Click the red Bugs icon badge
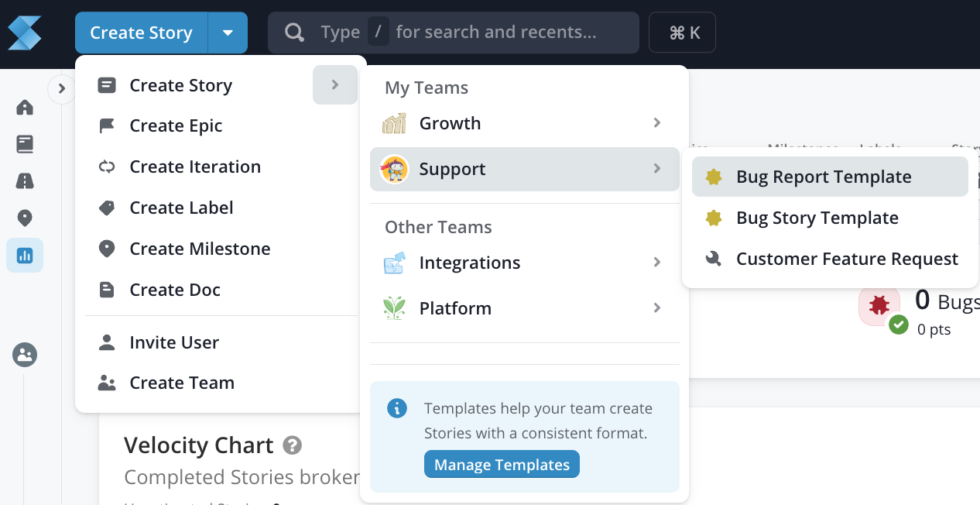 (879, 305)
